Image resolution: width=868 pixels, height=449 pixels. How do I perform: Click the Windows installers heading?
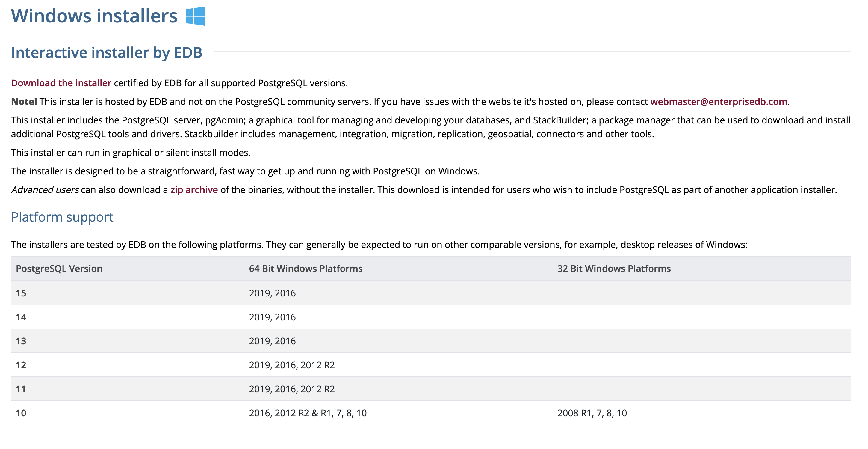[94, 16]
